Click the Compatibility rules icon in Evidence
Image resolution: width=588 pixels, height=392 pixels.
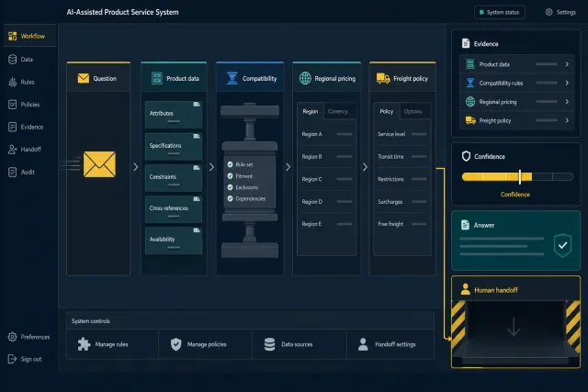coord(470,83)
